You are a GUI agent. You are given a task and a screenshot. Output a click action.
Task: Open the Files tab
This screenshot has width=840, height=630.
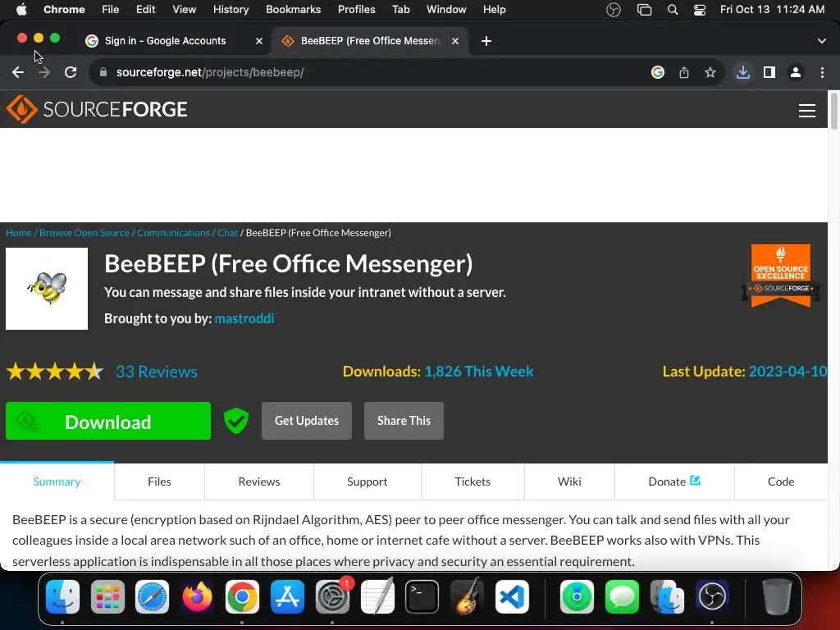click(159, 482)
